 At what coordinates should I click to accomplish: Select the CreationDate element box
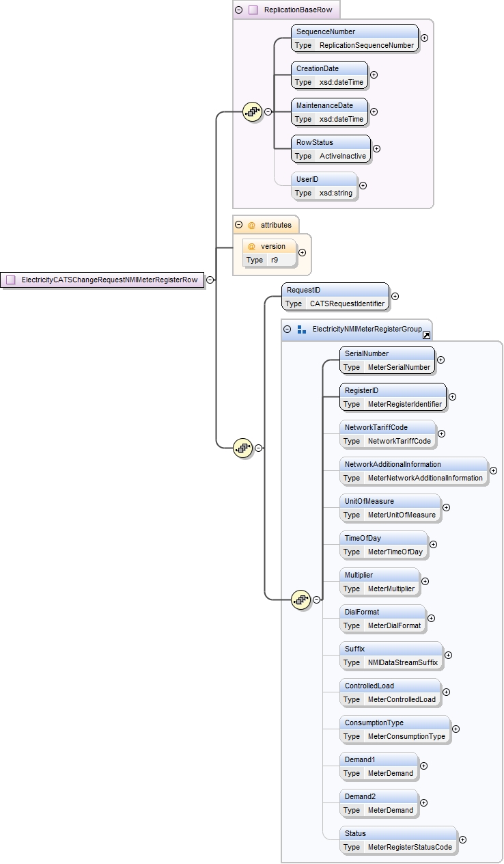329,75
